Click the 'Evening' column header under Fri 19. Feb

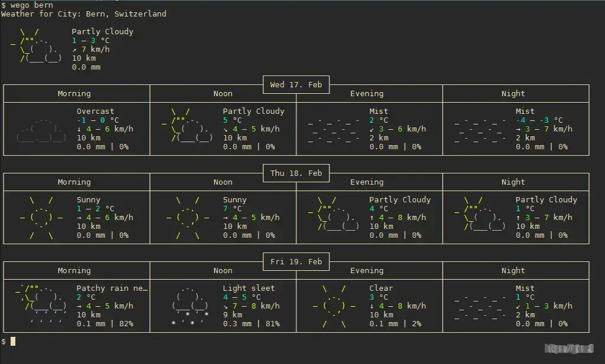pyautogui.click(x=367, y=271)
